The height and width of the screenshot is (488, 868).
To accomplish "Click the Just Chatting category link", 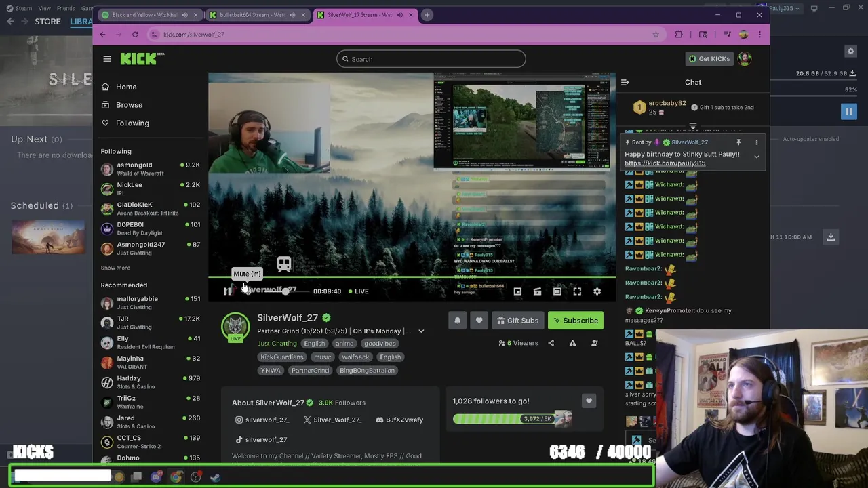I will point(277,344).
